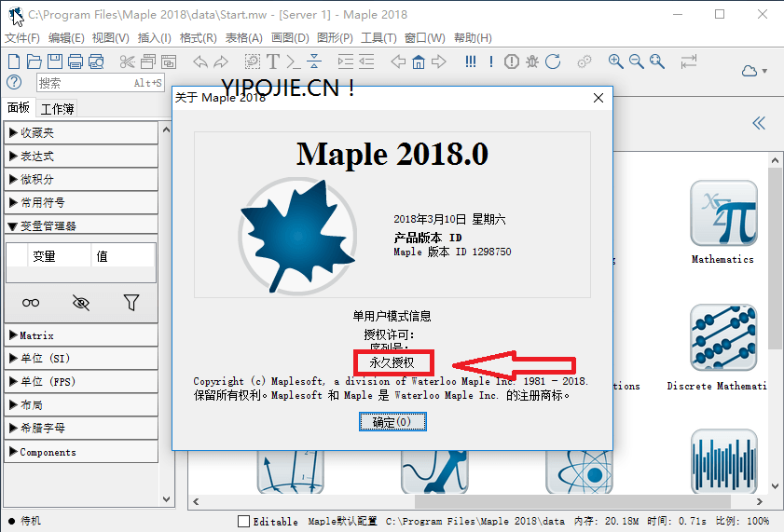Screen dimensions: 784x532
Task: Expand the 微积分 palette
Action: 81,179
